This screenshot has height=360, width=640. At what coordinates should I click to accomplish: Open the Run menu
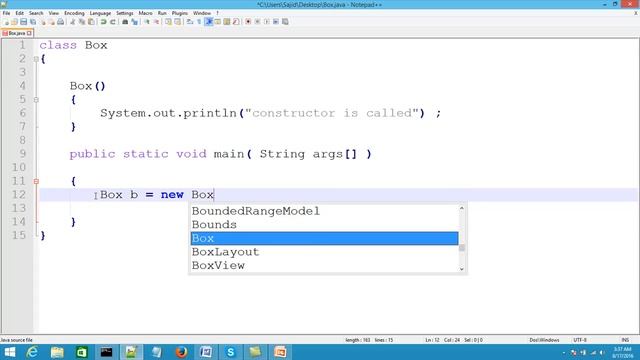click(x=162, y=13)
